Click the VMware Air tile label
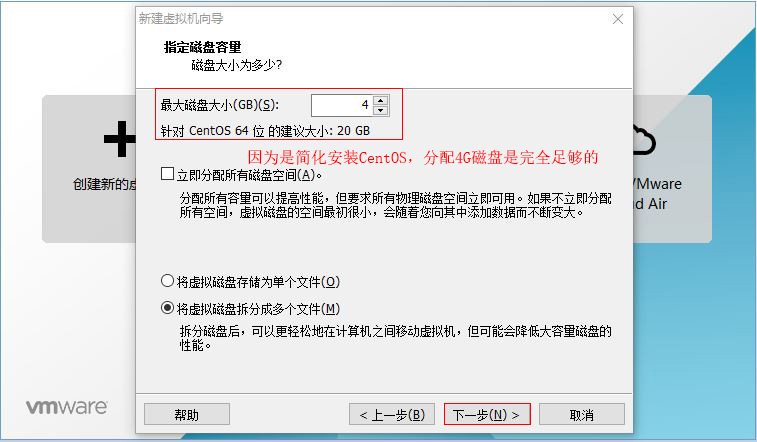The width and height of the screenshot is (757, 442). [x=657, y=194]
